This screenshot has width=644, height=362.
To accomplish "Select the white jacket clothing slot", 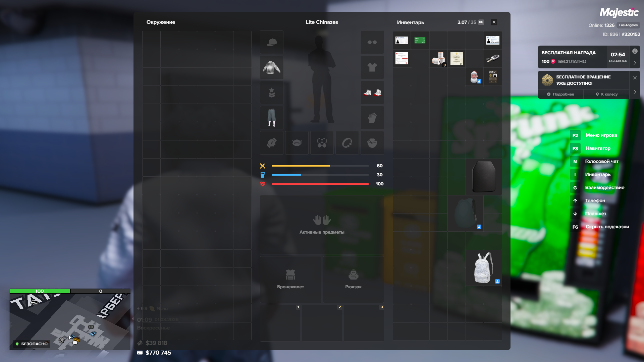I will (271, 67).
